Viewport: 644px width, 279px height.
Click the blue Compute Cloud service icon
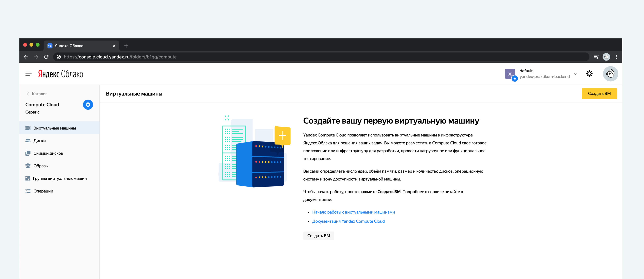pos(88,105)
